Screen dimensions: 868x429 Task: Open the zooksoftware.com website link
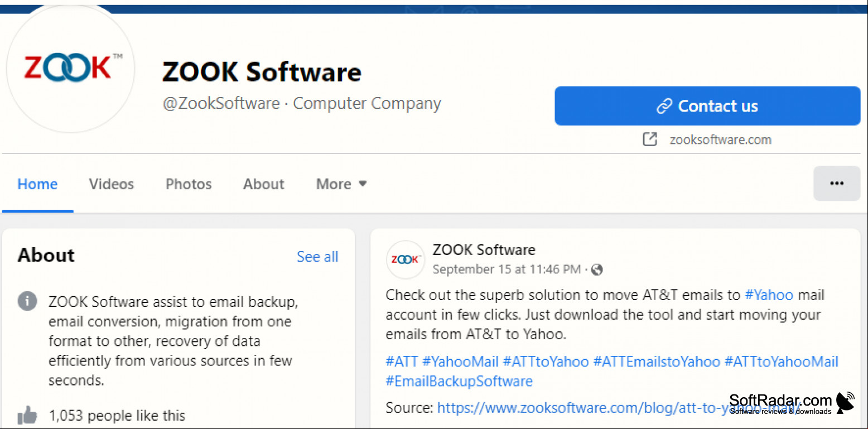coord(720,139)
